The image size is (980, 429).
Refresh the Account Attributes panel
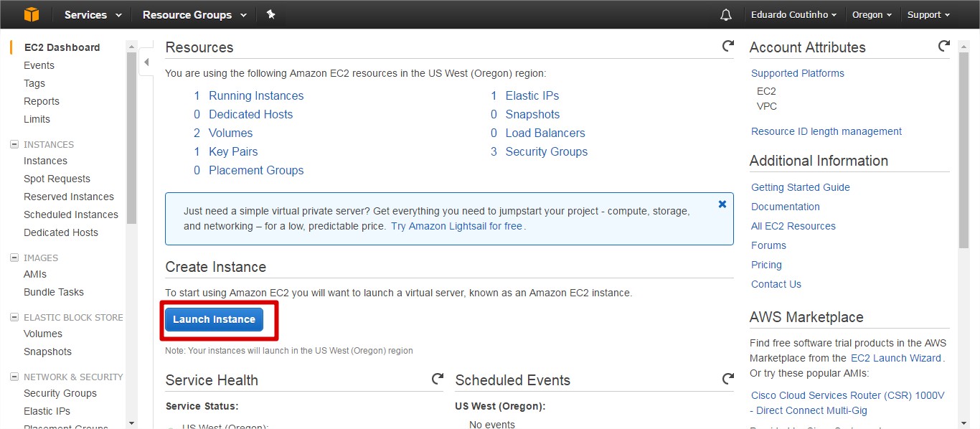point(943,47)
